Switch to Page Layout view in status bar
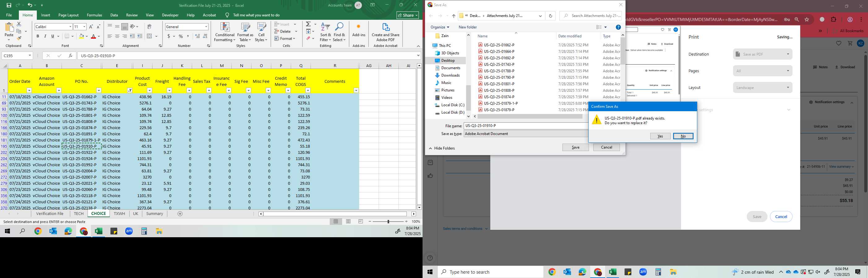This screenshot has height=278, width=868. pyautogui.click(x=348, y=221)
